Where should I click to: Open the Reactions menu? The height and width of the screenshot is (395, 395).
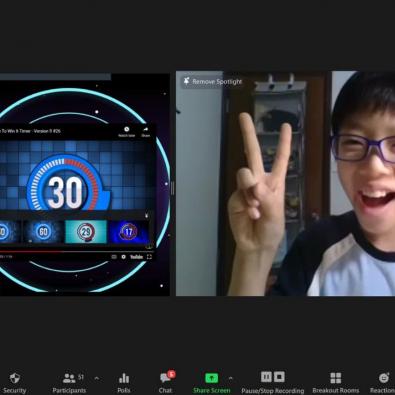(383, 383)
